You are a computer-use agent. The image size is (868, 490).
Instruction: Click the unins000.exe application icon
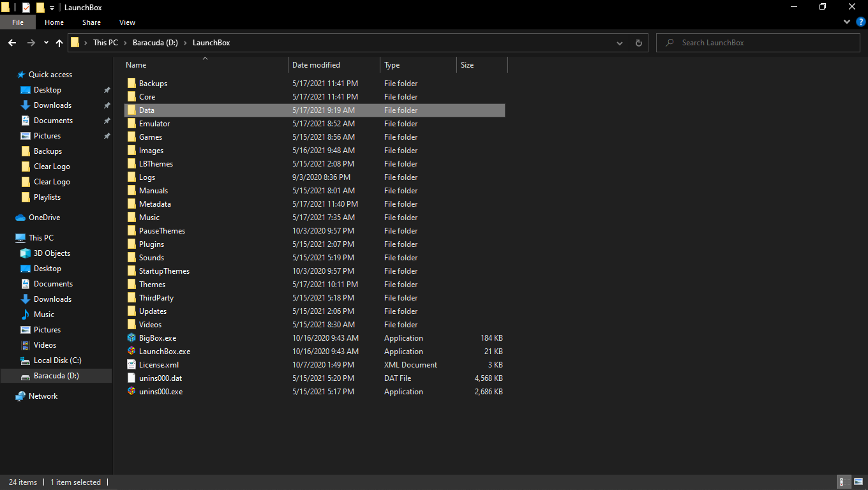point(131,392)
